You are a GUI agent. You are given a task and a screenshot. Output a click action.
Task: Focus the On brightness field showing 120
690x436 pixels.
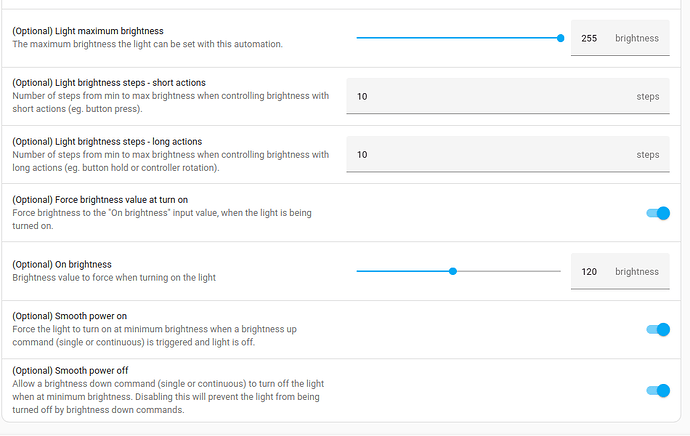point(589,271)
